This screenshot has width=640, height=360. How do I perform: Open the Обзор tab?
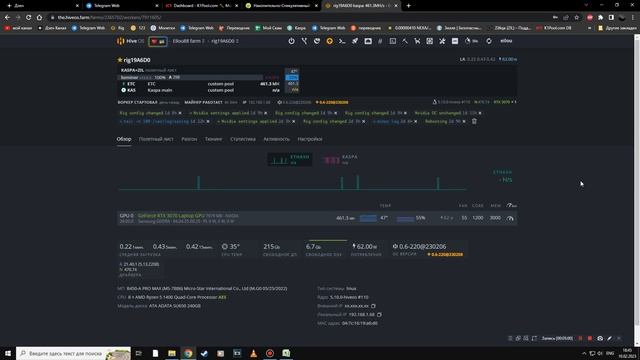pyautogui.click(x=124, y=139)
